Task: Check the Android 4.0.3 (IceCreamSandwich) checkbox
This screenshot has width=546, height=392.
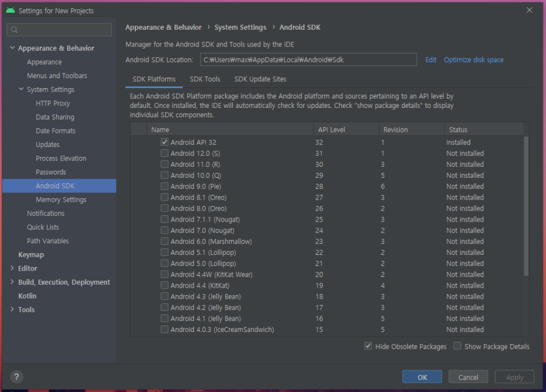Action: [x=164, y=330]
